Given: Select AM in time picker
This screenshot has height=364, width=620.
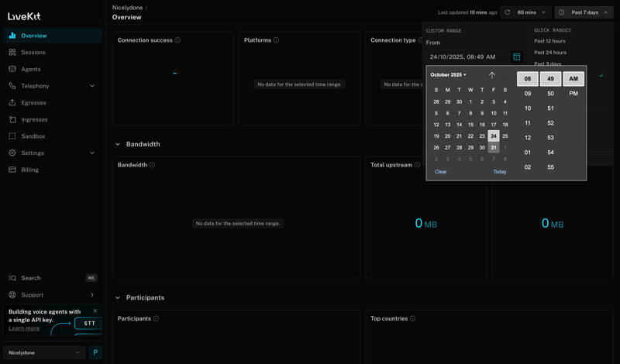Looking at the screenshot, I should (x=573, y=79).
